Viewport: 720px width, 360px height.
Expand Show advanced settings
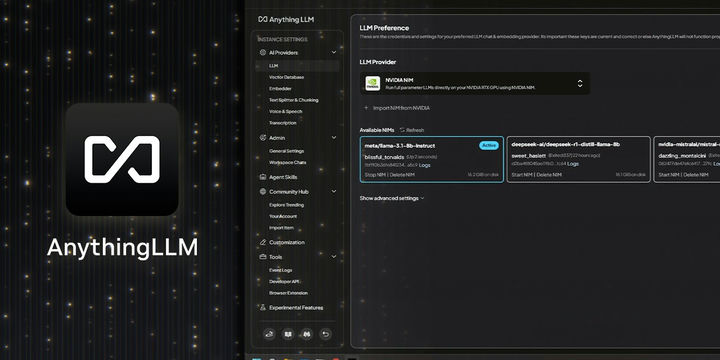pyautogui.click(x=392, y=198)
